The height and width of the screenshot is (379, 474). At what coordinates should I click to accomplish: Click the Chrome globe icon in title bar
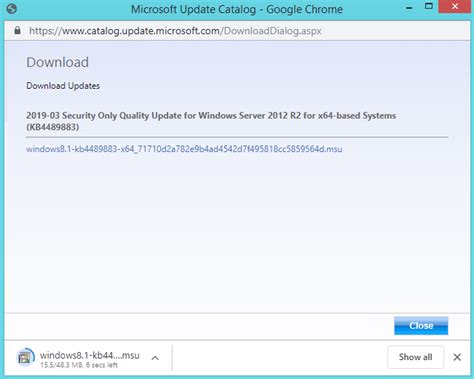click(x=11, y=9)
